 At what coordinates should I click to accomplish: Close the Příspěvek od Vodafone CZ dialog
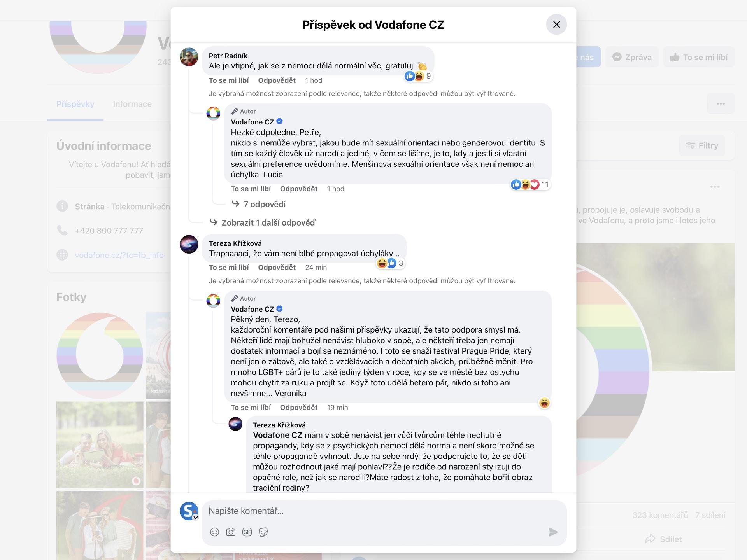[556, 24]
